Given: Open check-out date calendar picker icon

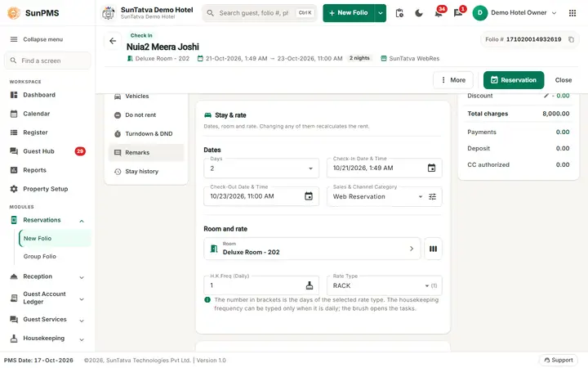Looking at the screenshot, I should [x=309, y=196].
